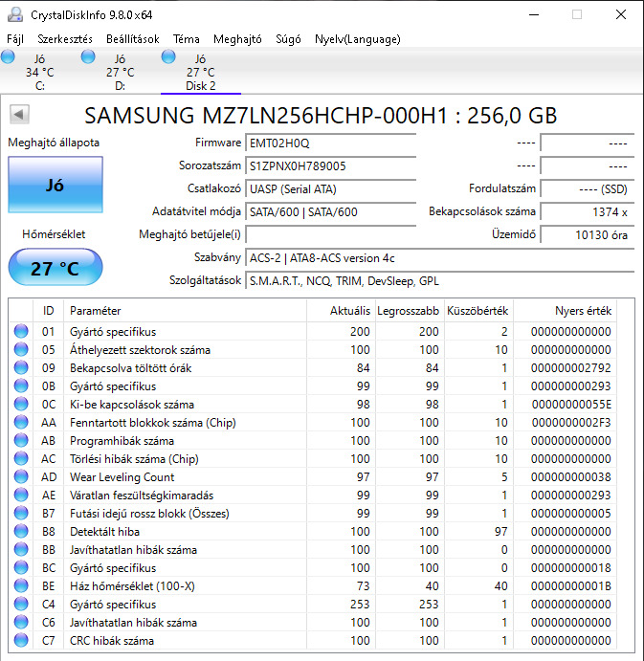
Task: Click the rotation rate value (SSD)
Action: 588,188
